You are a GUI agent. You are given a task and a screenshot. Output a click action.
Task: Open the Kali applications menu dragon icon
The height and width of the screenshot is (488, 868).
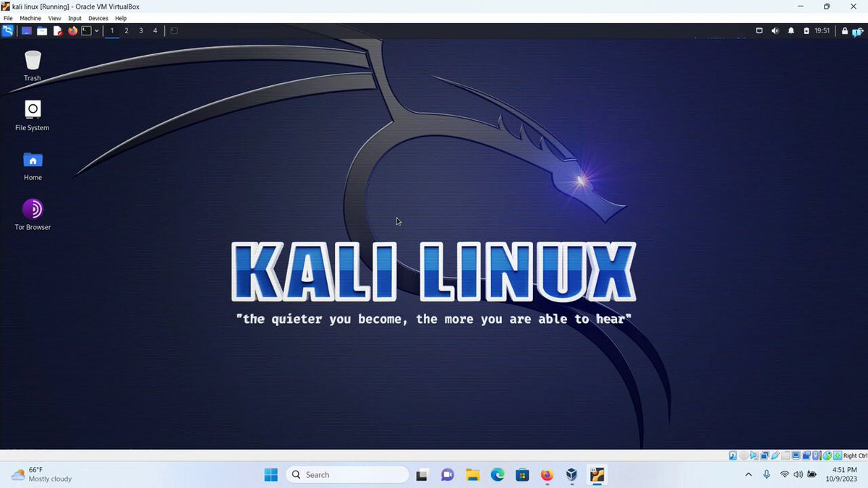8,31
